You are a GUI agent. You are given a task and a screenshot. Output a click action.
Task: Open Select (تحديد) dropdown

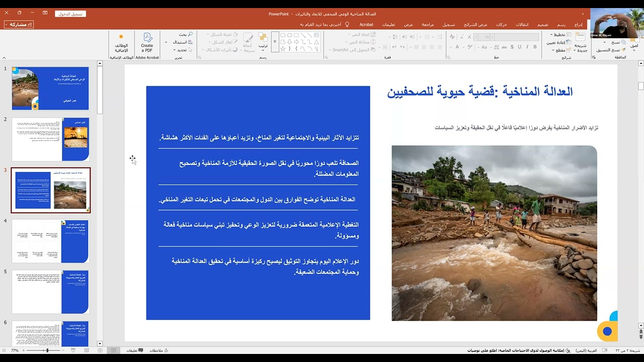[x=184, y=50]
